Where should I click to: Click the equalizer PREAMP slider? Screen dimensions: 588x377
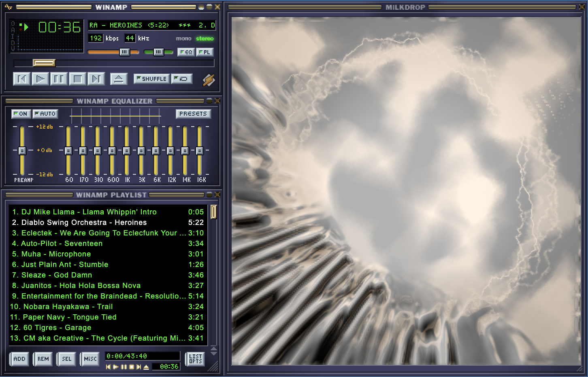coord(22,150)
